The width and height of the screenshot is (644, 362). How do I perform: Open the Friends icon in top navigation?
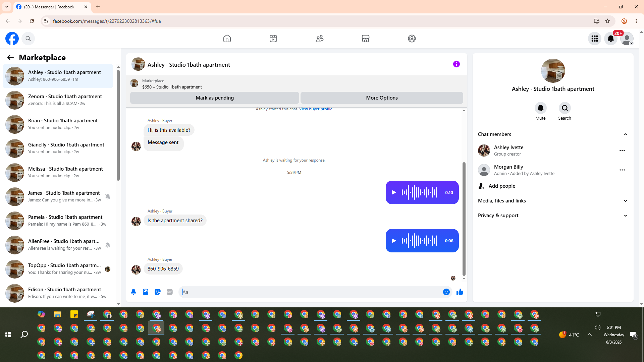tap(320, 39)
